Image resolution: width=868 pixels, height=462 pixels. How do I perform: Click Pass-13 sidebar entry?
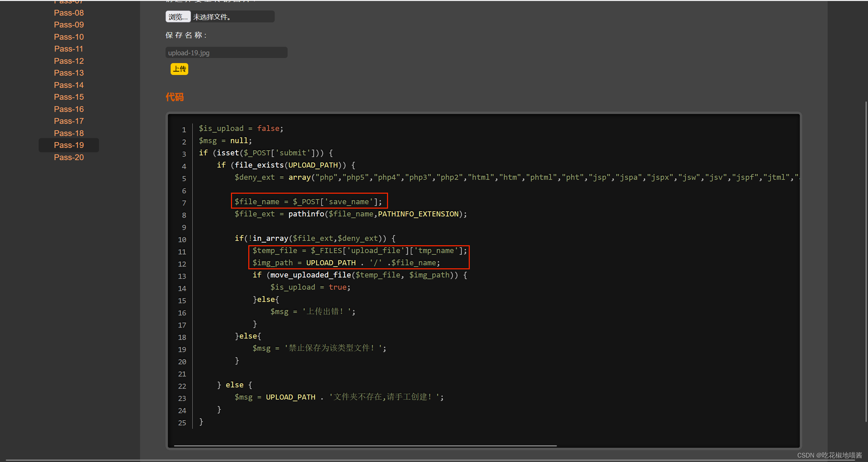69,73
